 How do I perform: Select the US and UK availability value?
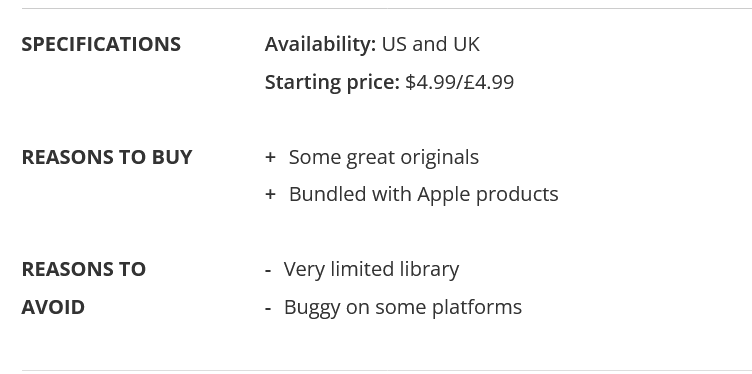(430, 44)
